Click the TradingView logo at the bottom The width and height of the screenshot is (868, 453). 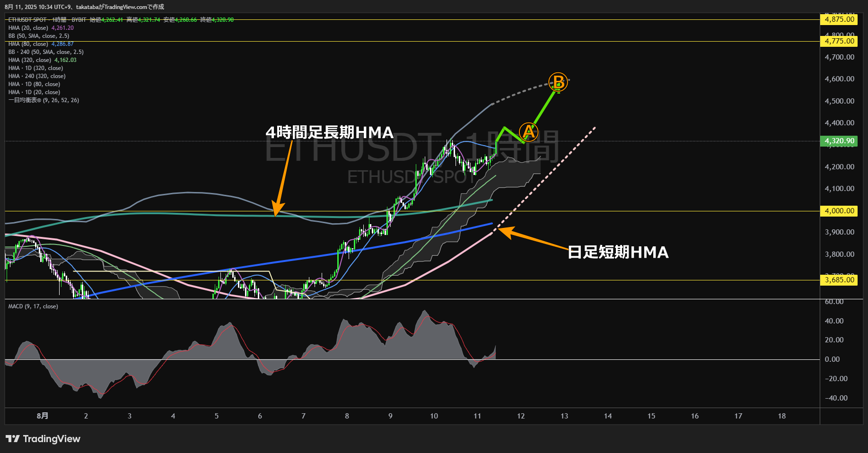point(43,439)
